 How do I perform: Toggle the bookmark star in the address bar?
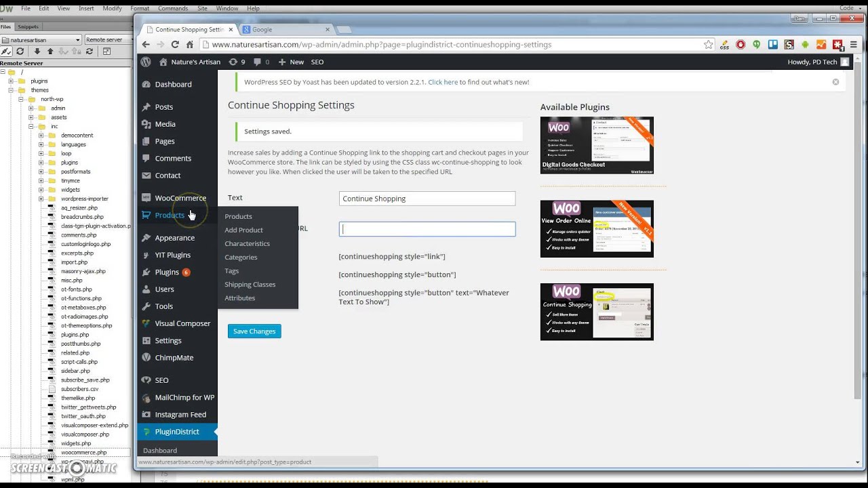708,44
